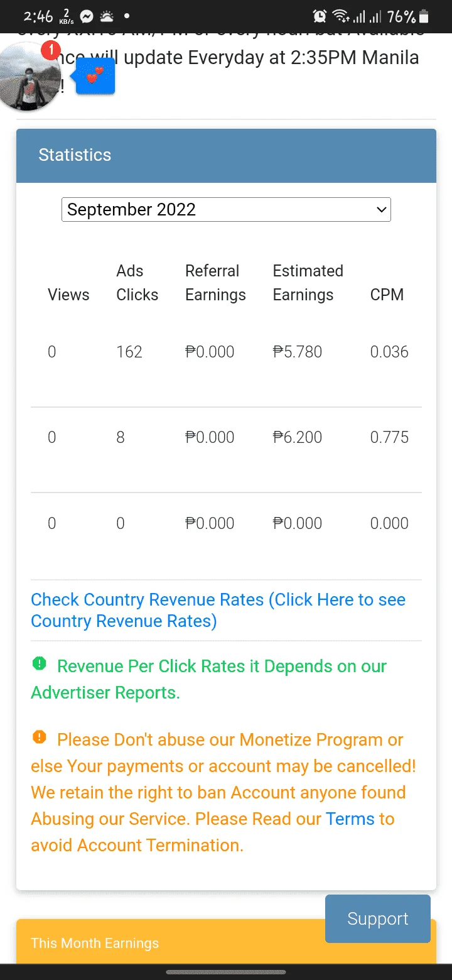
Task: Tap the 2:46 clock in status bar
Action: pyautogui.click(x=38, y=16)
